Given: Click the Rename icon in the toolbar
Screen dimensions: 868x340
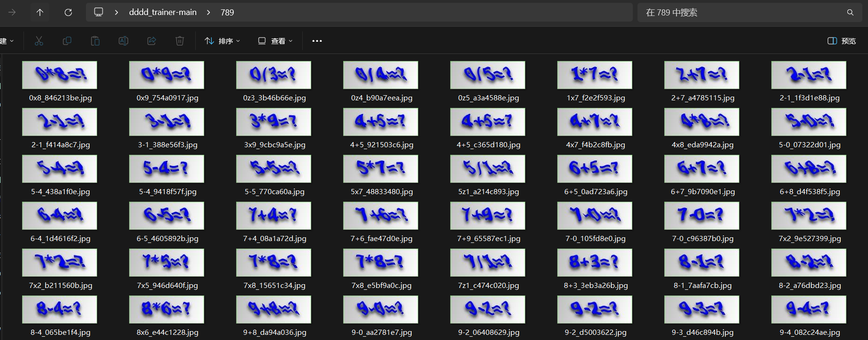Looking at the screenshot, I should click(123, 41).
